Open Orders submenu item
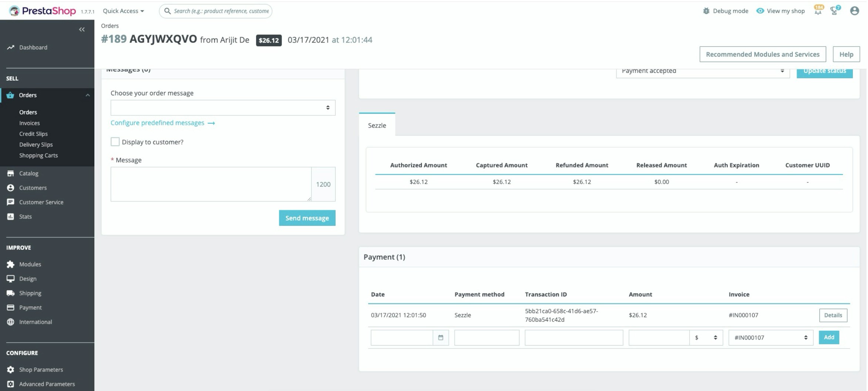868x391 pixels. coord(28,112)
